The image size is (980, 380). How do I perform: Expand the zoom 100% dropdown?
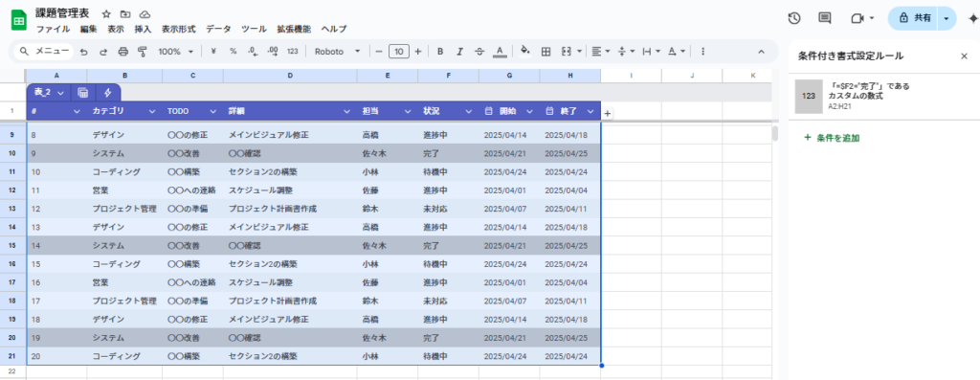[x=176, y=52]
